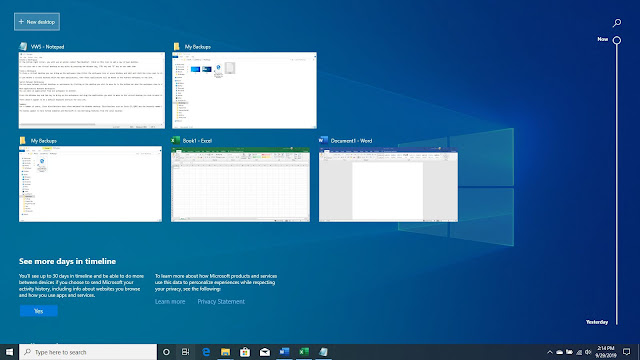Screen dimensions: 640x360
Task: Open the Privacy Statement link
Action: [x=221, y=302]
